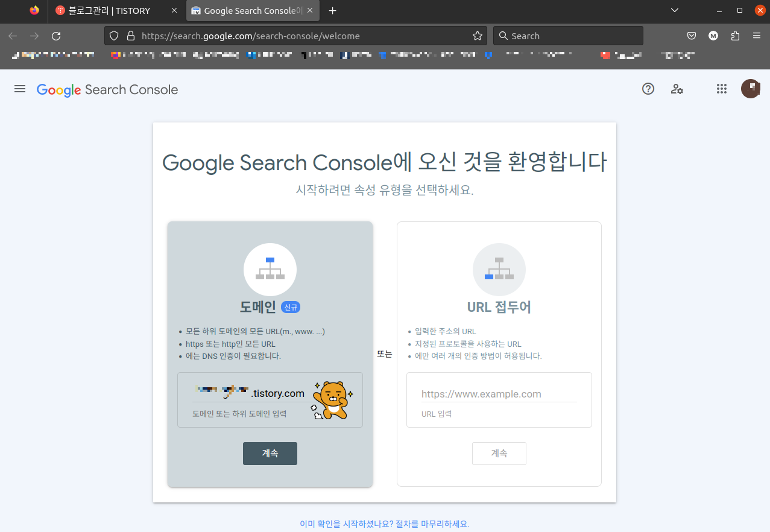Click the padlock site info icon

tap(130, 36)
